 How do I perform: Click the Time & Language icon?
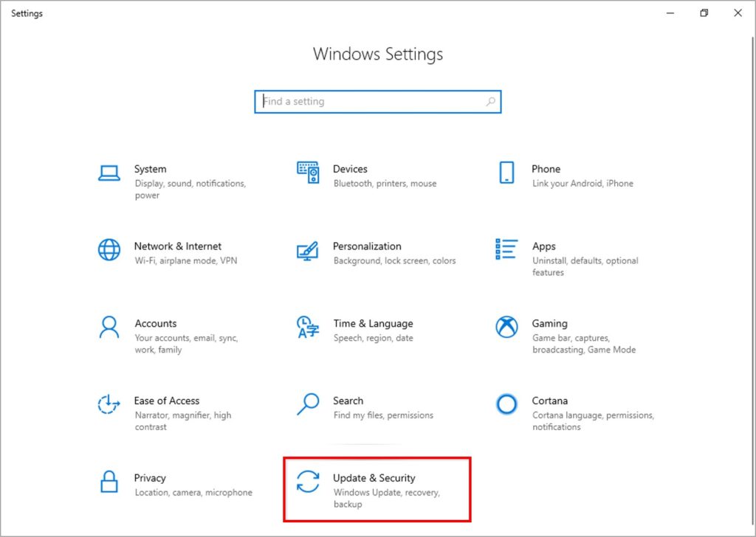[308, 327]
